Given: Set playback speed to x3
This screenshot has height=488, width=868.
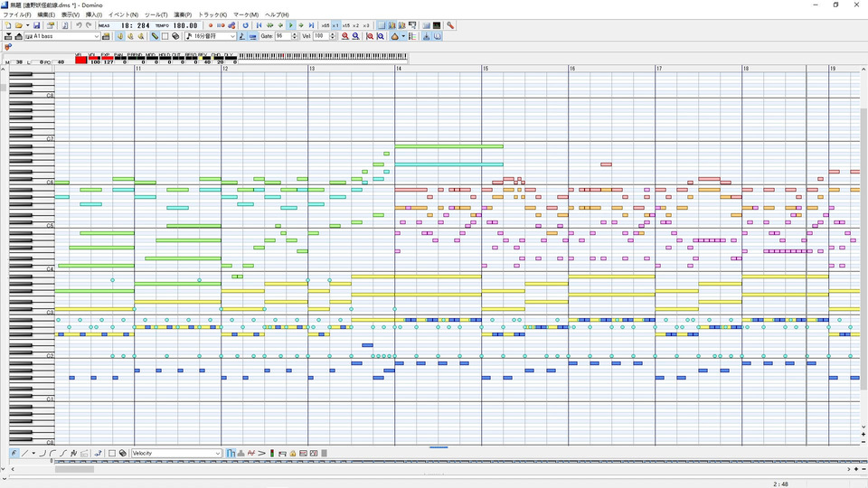Looking at the screenshot, I should (x=366, y=25).
